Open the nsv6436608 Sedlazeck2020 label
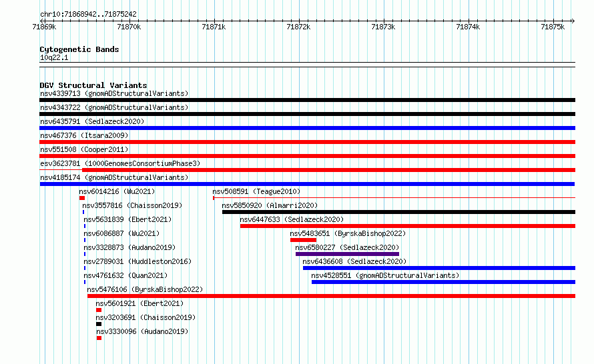594x364 pixels. click(354, 261)
